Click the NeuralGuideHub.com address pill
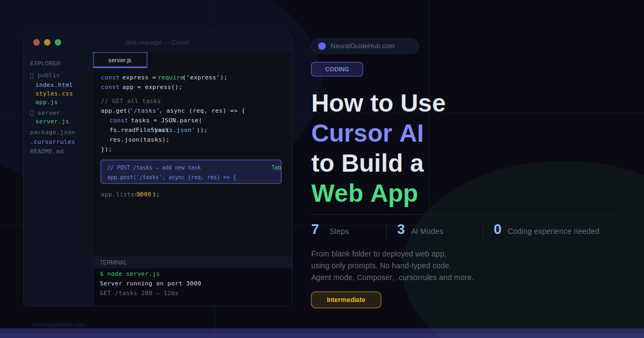The image size is (644, 338). (x=365, y=46)
